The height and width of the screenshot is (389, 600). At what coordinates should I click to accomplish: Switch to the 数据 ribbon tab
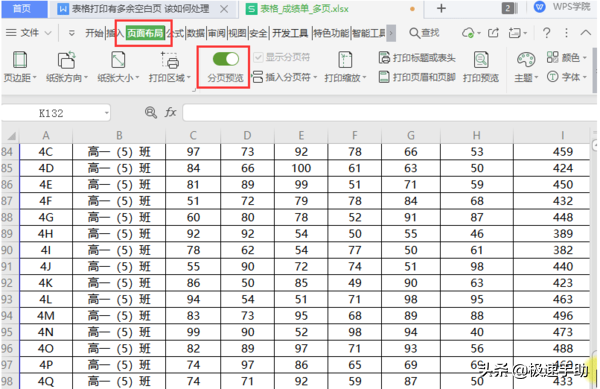point(196,33)
